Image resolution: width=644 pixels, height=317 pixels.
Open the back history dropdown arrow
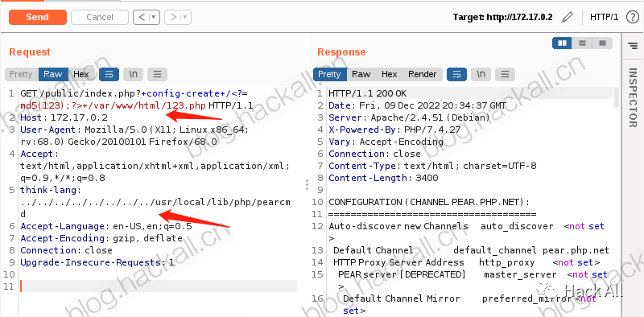(x=154, y=17)
